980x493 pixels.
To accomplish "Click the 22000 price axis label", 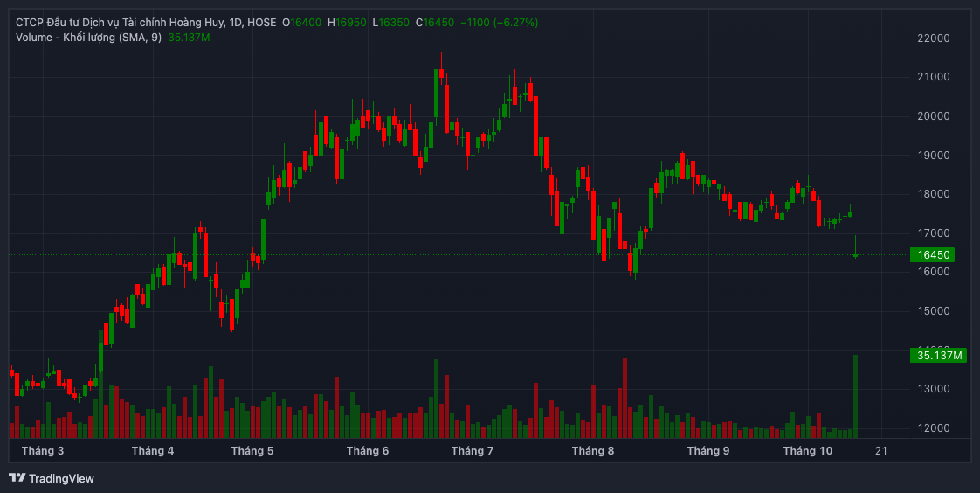I will [x=932, y=38].
